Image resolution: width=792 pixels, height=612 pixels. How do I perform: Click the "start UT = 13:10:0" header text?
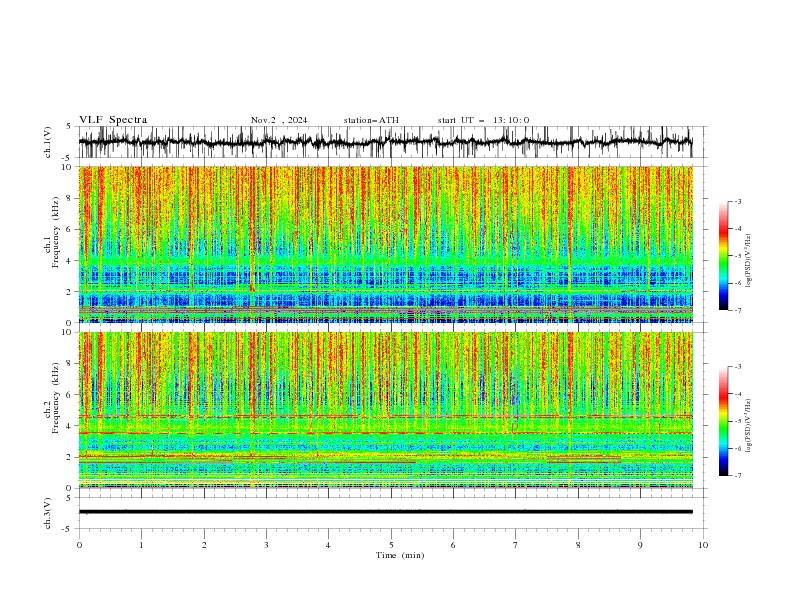[x=483, y=120]
